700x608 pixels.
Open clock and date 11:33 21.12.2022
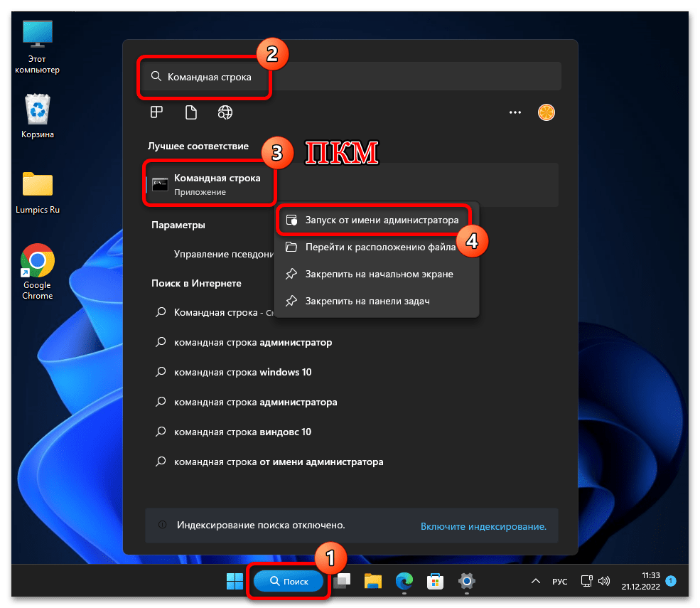coord(640,581)
